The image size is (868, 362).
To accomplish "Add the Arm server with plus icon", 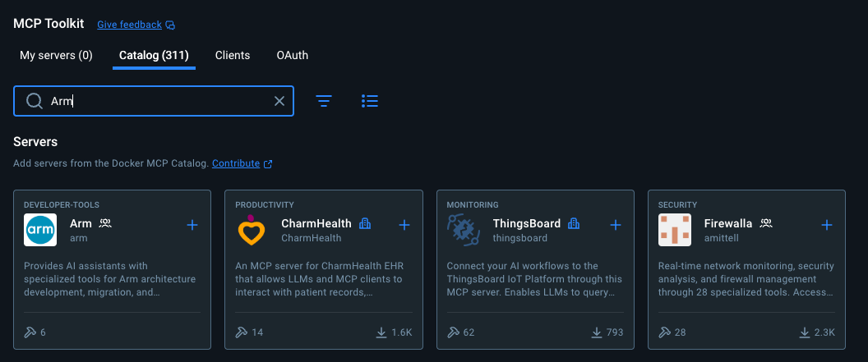I will point(192,225).
